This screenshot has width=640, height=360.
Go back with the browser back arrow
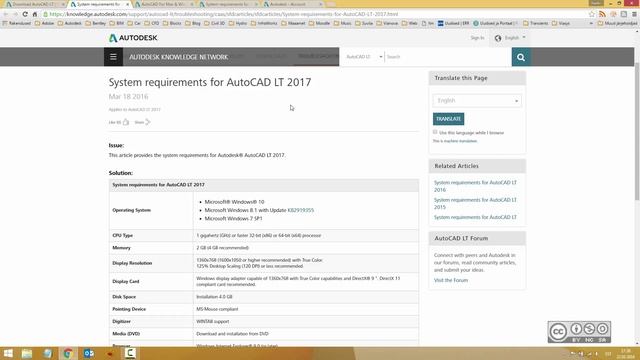[6, 14]
